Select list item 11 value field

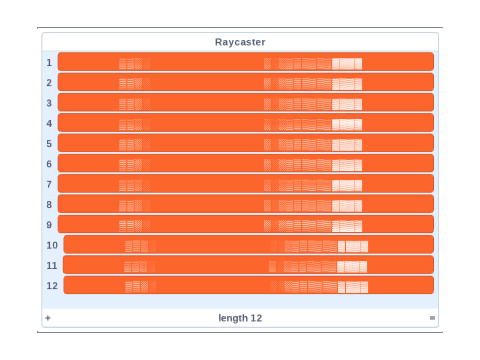[248, 265]
